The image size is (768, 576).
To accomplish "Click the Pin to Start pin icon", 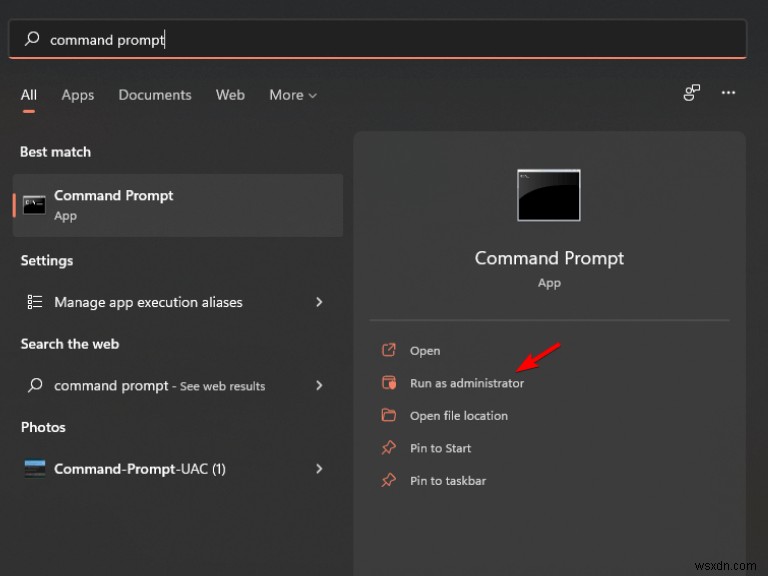I will [x=389, y=448].
